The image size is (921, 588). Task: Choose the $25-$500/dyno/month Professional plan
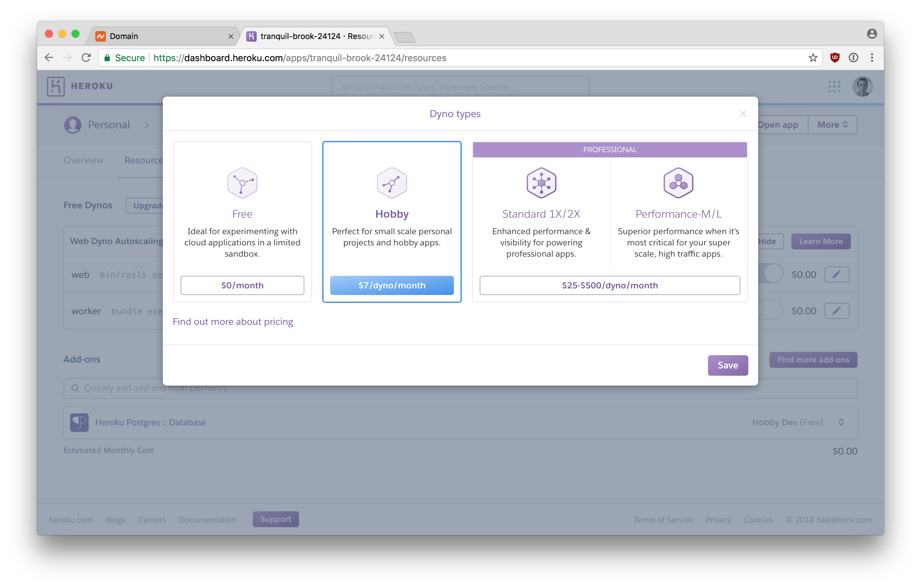pyautogui.click(x=610, y=285)
